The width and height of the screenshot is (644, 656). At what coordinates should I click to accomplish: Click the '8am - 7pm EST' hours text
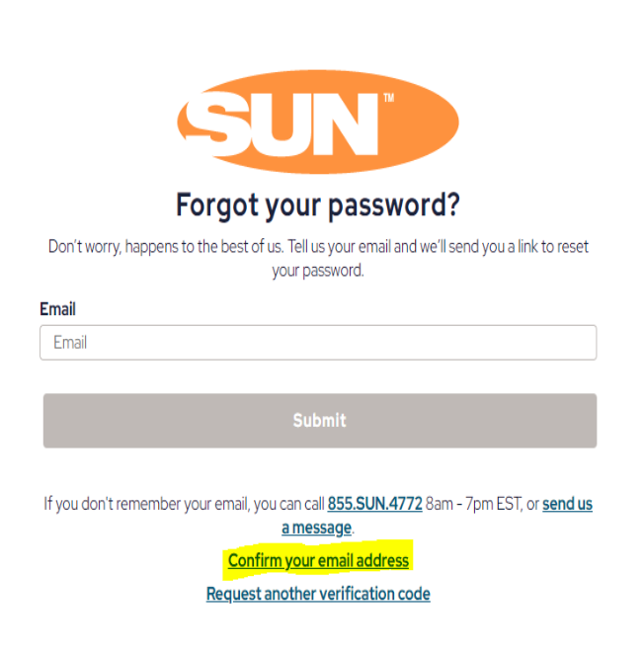pos(474,504)
